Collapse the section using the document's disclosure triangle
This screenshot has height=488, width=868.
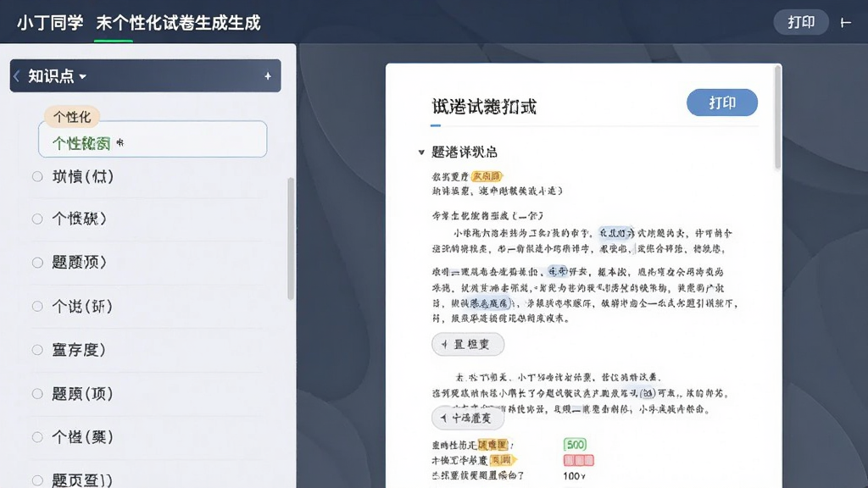tap(421, 152)
